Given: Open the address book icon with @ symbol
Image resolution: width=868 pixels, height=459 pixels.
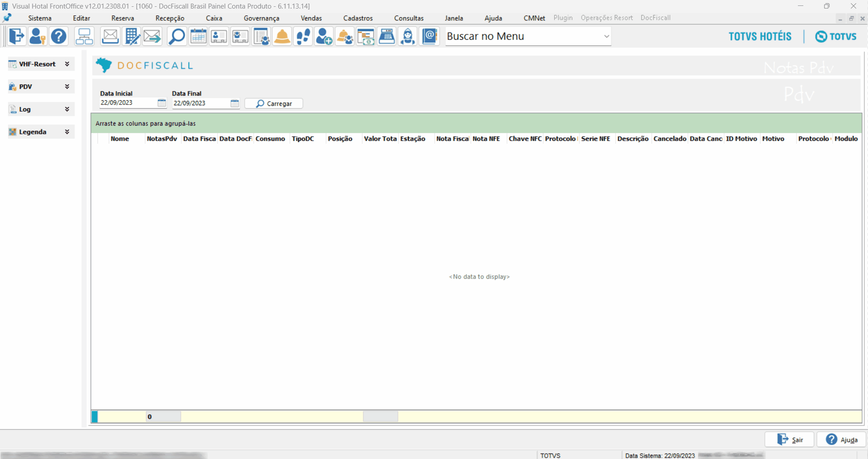Looking at the screenshot, I should (x=429, y=36).
